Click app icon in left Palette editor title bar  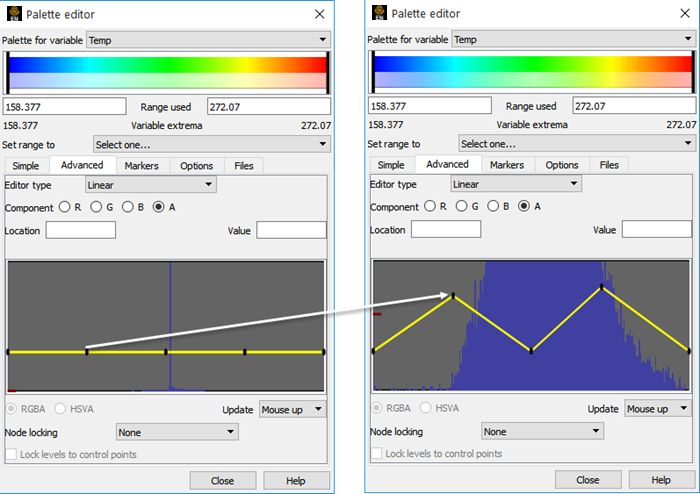pos(14,14)
